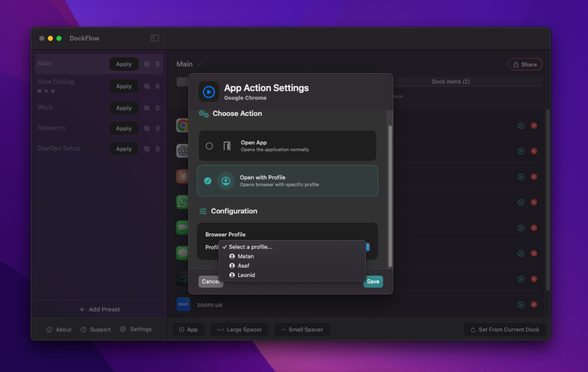Screen dimensions: 588x372
Task: Click the Share button
Action: coord(525,65)
